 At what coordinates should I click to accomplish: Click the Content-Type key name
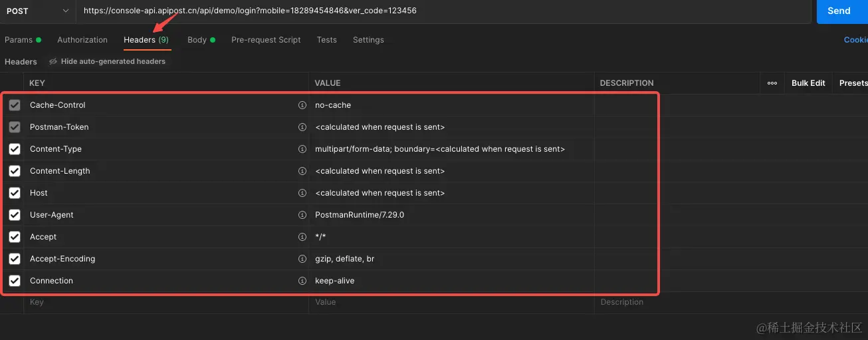coord(56,149)
